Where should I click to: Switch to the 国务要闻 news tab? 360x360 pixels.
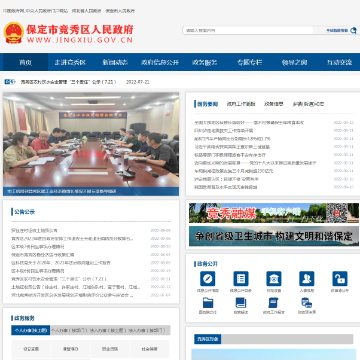[207, 104]
